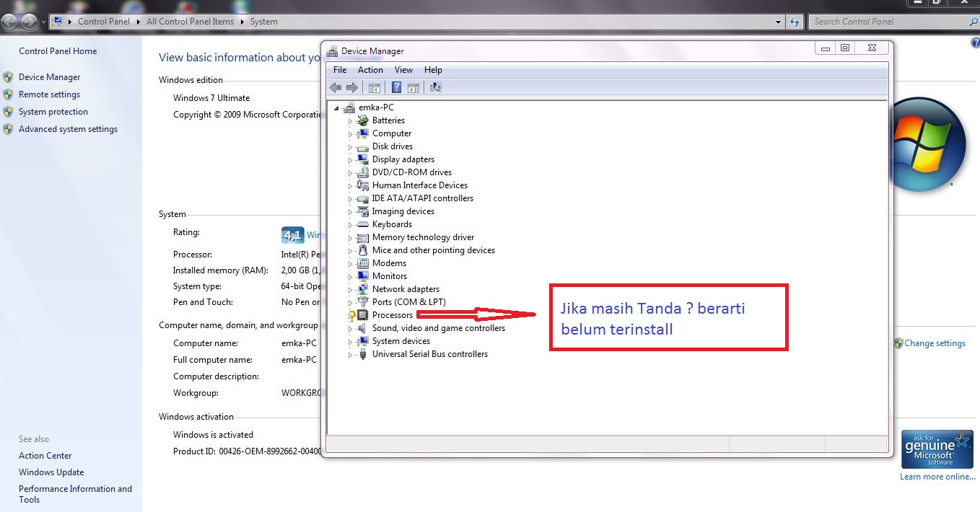980x512 pixels.
Task: Click the System breadcrumb segment
Action: tap(264, 22)
